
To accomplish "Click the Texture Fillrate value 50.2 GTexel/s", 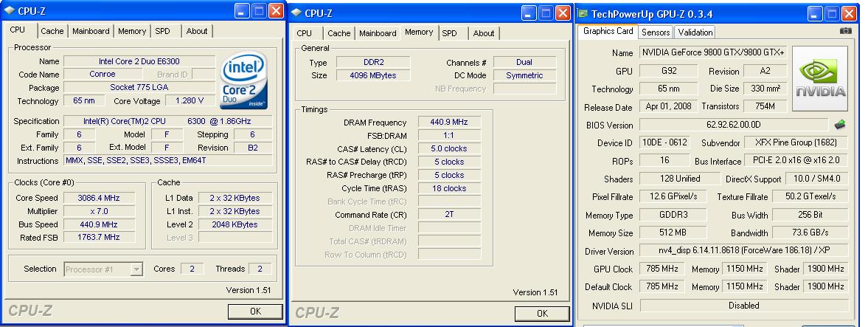I will (809, 197).
